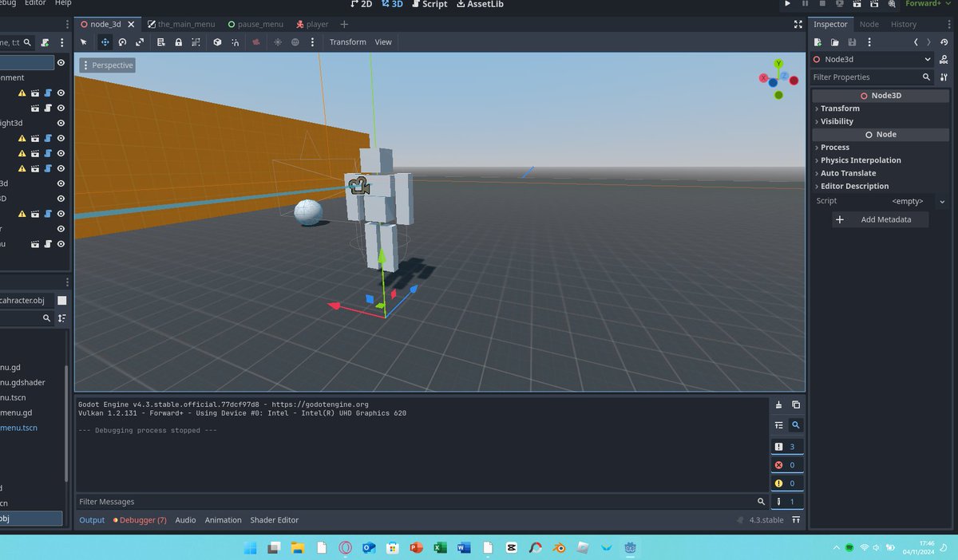
Task: Group selected node's children
Action: (x=196, y=42)
